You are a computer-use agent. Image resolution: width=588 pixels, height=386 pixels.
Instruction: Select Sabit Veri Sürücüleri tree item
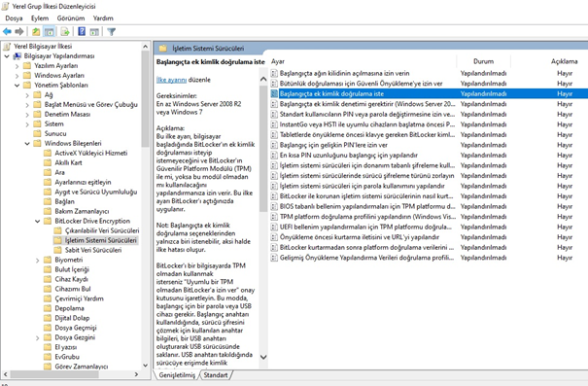(x=93, y=250)
